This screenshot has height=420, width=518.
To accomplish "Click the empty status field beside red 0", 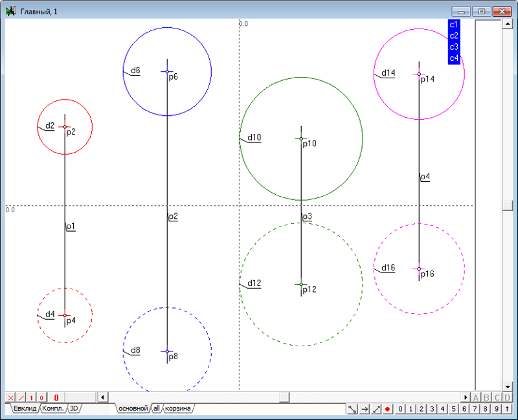I will 80,397.
